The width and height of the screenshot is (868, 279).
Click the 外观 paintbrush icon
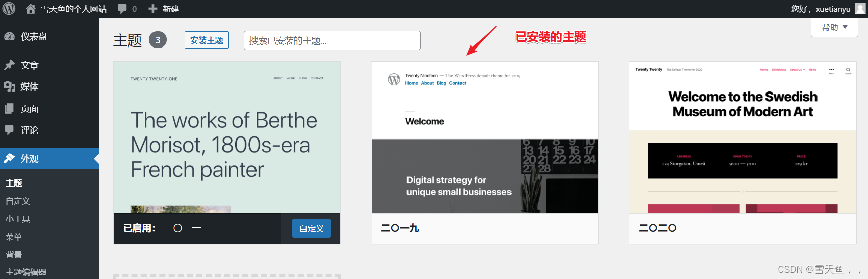point(9,158)
